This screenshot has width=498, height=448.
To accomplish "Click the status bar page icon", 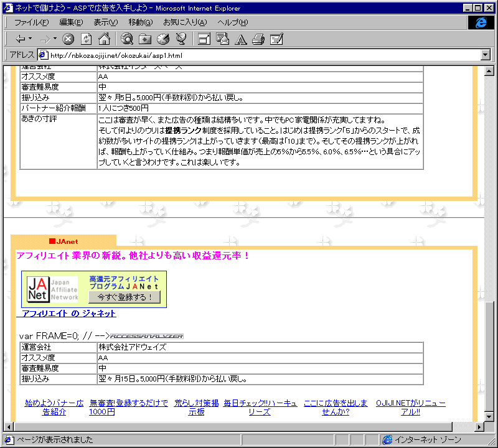I will point(9,440).
